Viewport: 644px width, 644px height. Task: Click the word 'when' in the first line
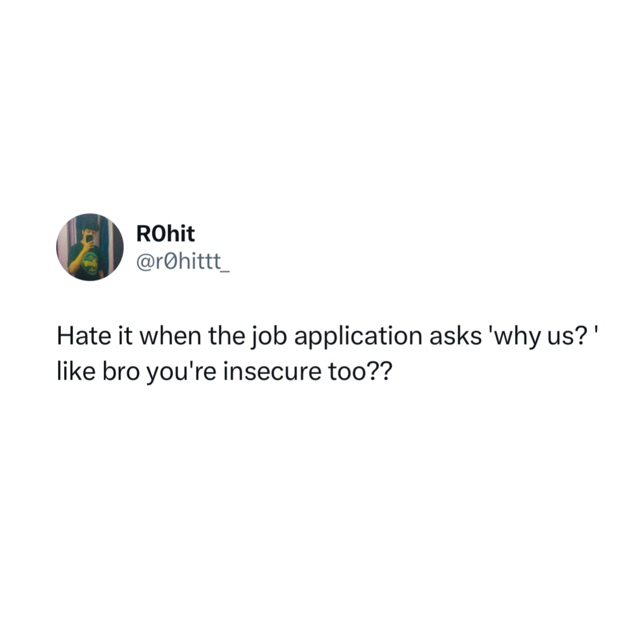pyautogui.click(x=170, y=336)
